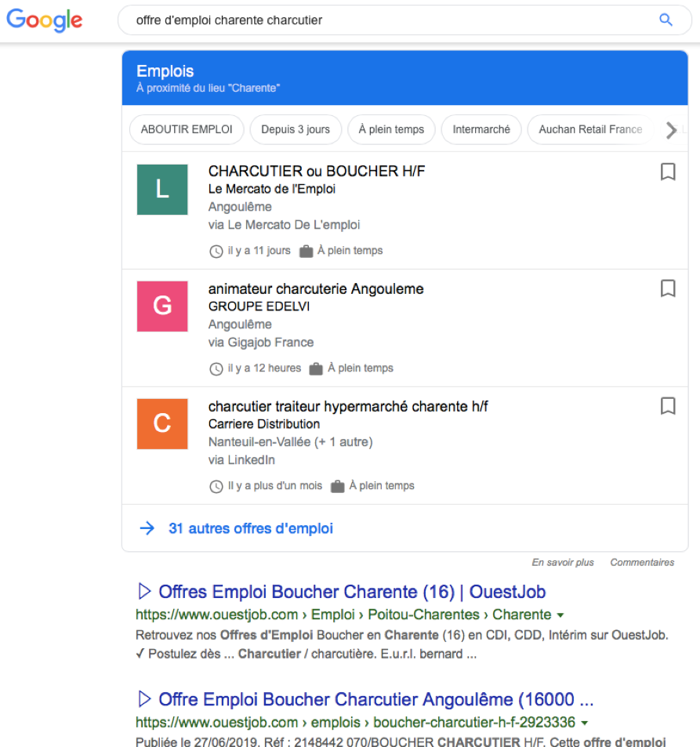This screenshot has width=700, height=747.
Task: Click the Emplois header title
Action: 165,71
